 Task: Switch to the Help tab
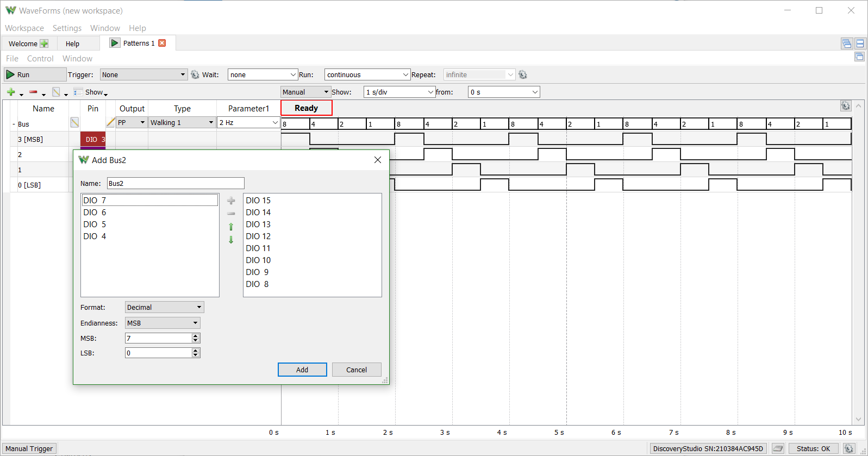(72, 43)
